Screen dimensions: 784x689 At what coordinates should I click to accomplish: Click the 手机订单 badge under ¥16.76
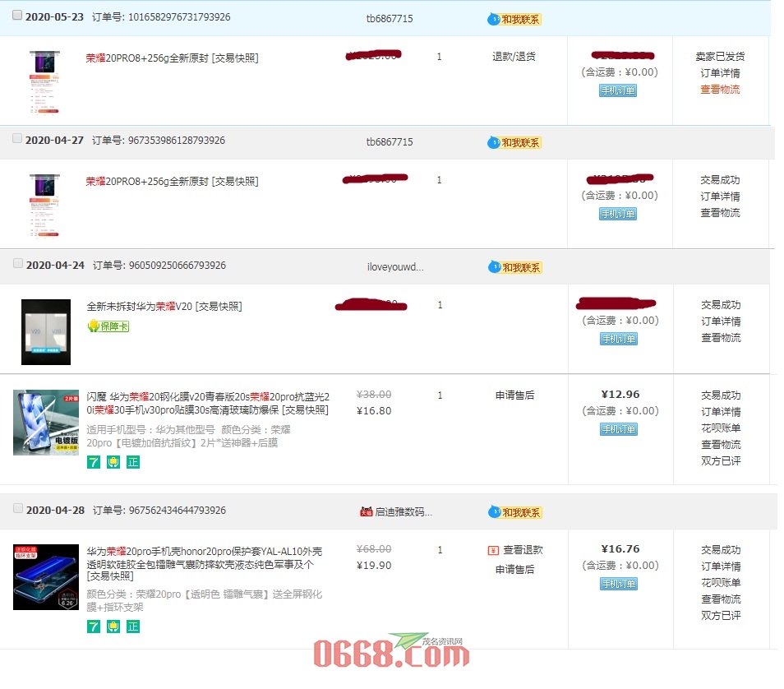pyautogui.click(x=619, y=584)
